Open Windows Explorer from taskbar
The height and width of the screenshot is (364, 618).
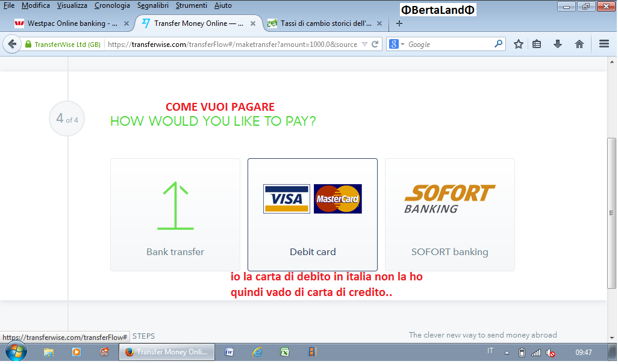coord(48,352)
